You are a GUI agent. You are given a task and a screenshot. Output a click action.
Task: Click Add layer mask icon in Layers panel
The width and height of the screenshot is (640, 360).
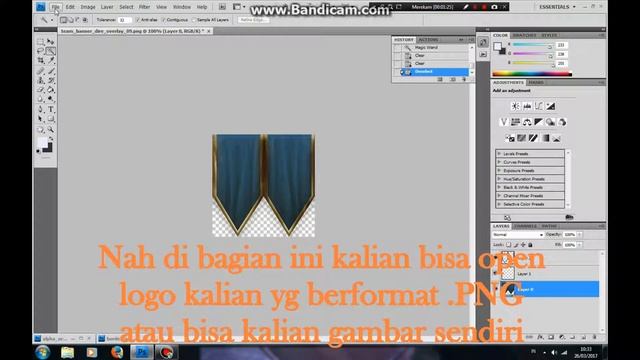tap(551, 337)
